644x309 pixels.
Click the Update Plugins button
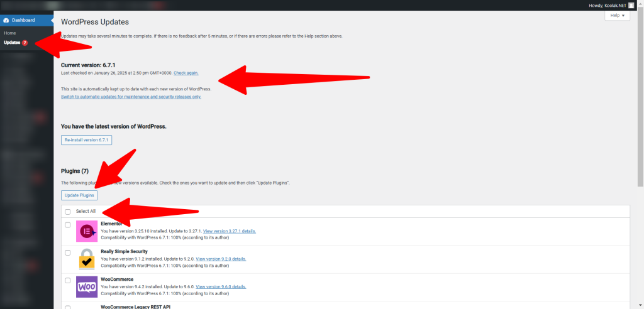point(79,195)
